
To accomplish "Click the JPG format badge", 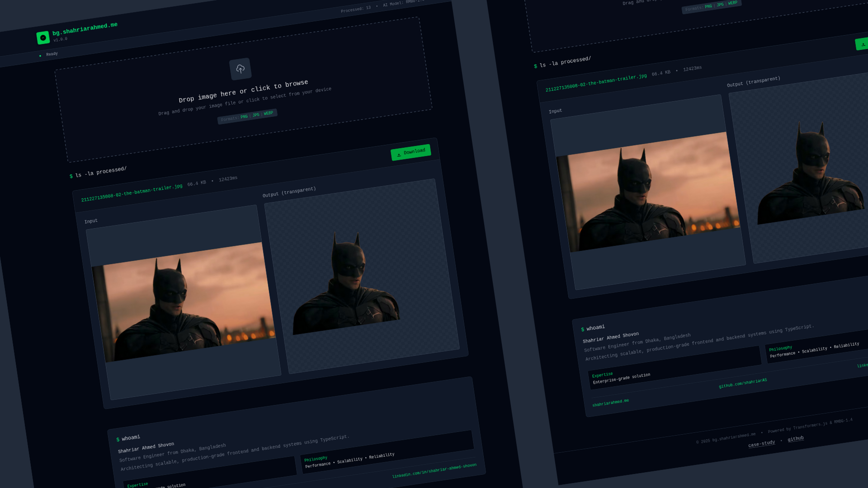I will 256,115.
